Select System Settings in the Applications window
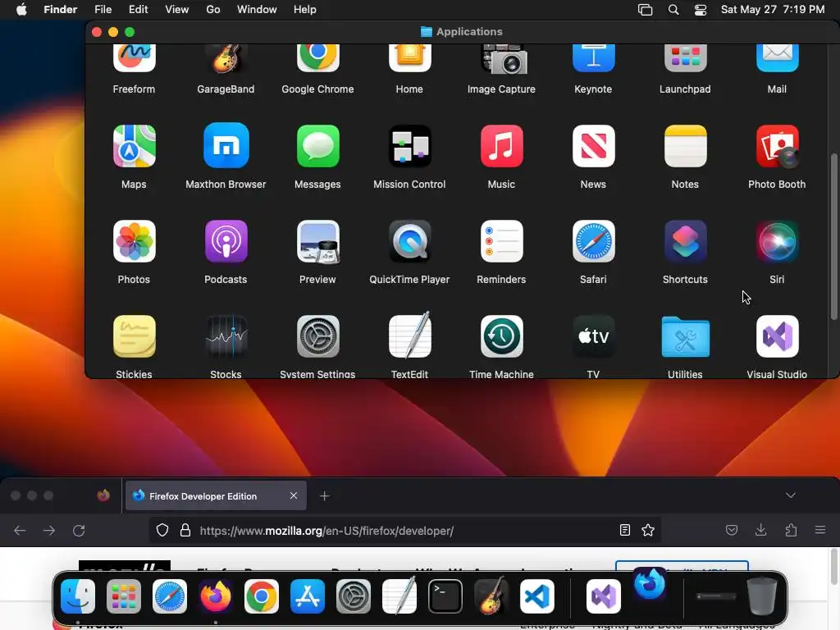The image size is (840, 630). point(317,336)
